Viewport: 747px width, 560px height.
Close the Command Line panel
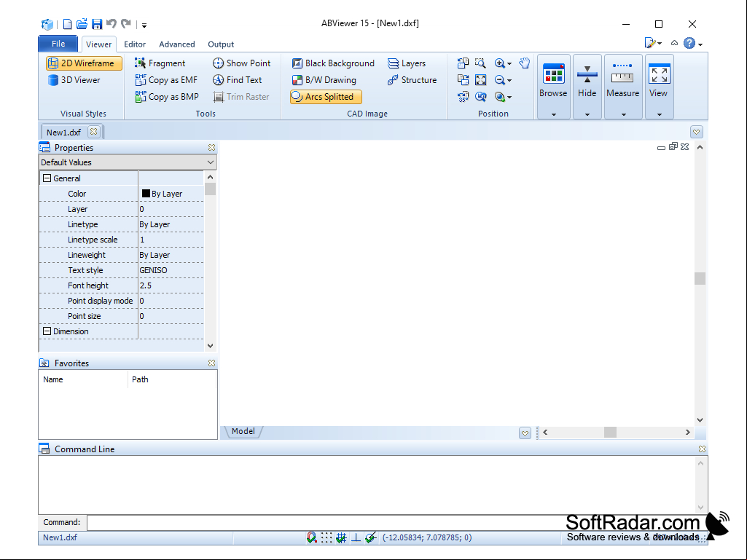702,449
